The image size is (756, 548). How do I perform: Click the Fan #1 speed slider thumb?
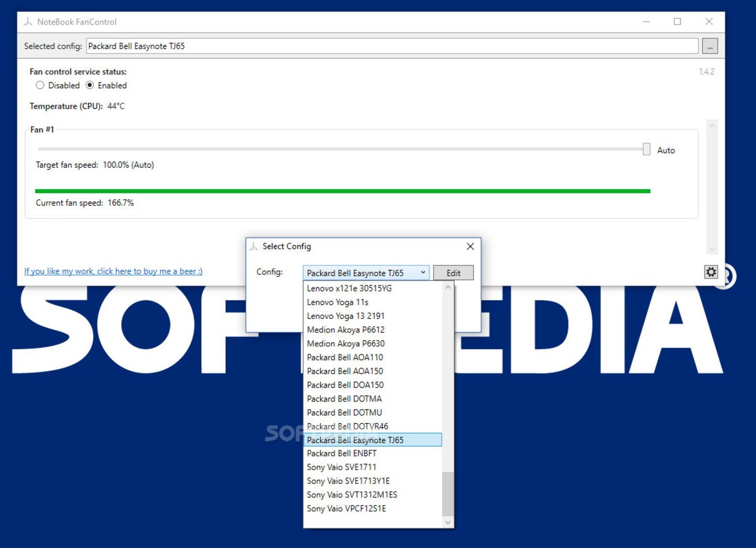(x=646, y=149)
